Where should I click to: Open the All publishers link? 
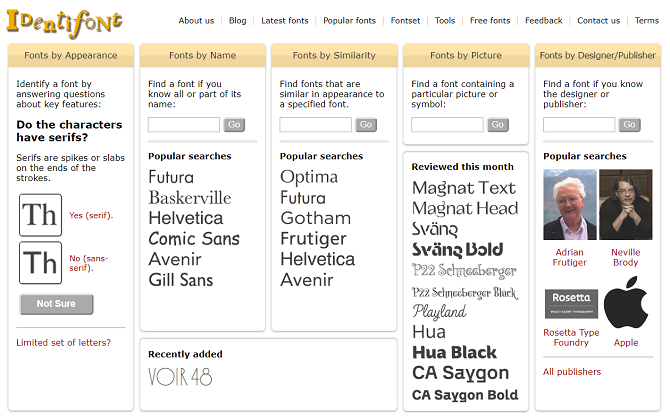point(572,372)
